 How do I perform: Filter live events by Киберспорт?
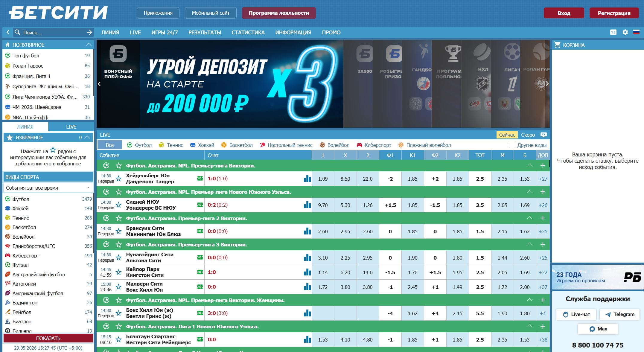pos(374,145)
